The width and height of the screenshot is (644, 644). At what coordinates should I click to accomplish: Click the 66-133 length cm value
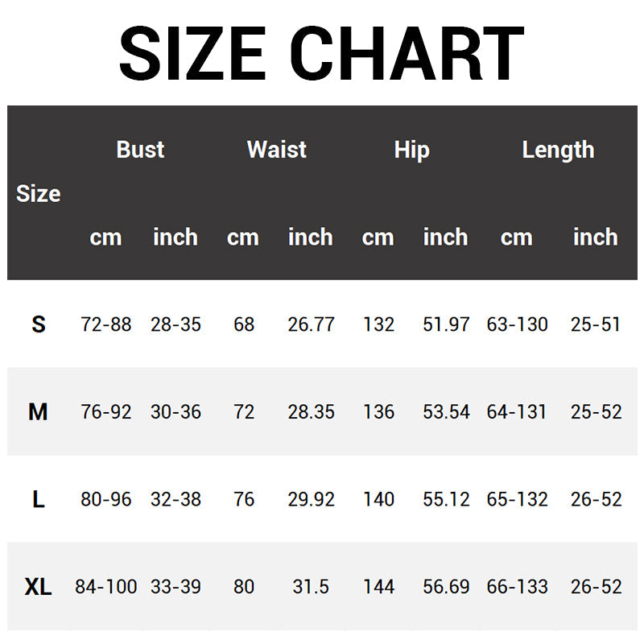[x=517, y=587]
